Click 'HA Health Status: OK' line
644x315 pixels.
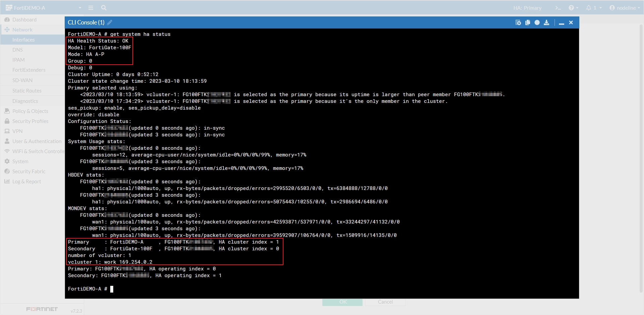98,41
